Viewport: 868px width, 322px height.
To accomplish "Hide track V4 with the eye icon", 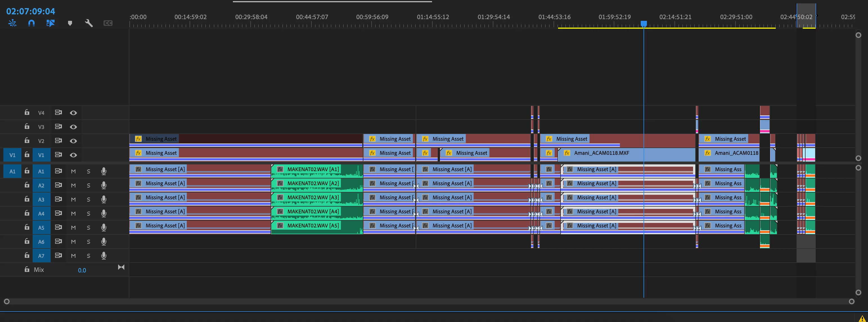I will [x=73, y=113].
